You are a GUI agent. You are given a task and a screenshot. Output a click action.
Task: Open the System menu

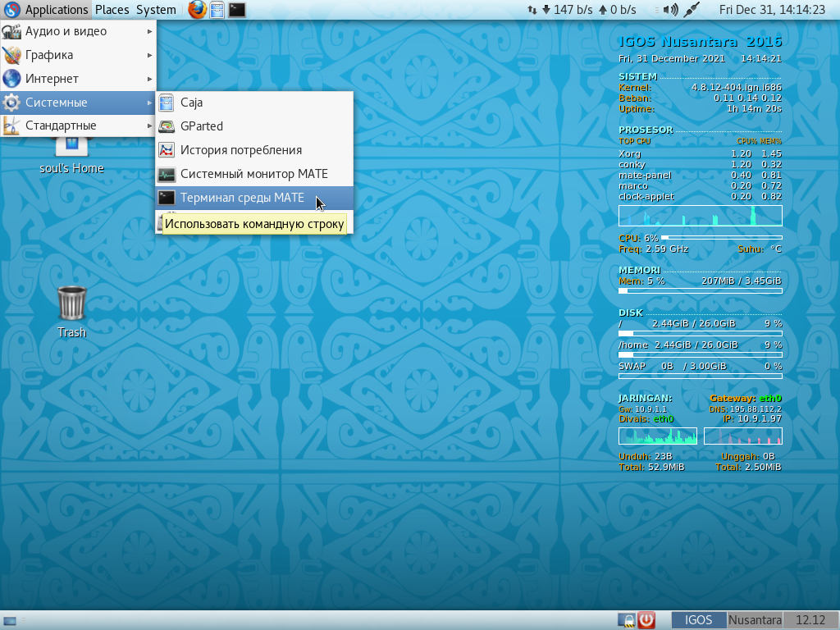coord(156,10)
